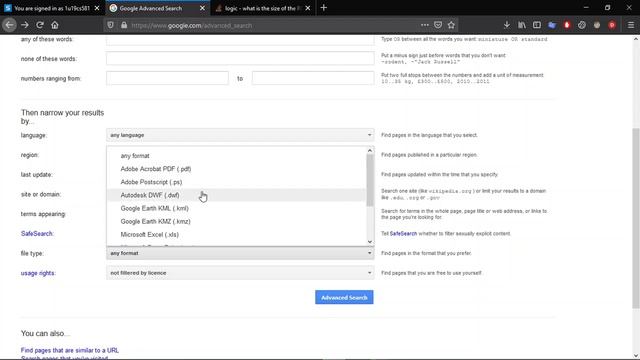This screenshot has width=640, height=360.
Task: Click down arrow of file type list scrollbar
Action: tap(370, 242)
